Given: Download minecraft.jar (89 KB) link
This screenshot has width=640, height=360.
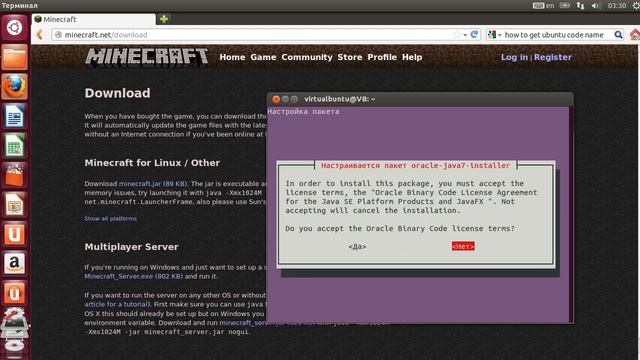Looking at the screenshot, I should pos(153,184).
